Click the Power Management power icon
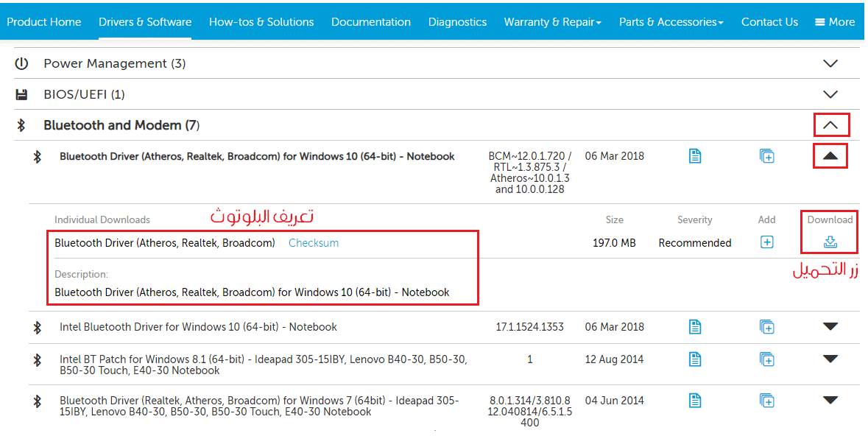The height and width of the screenshot is (436, 868). (21, 64)
